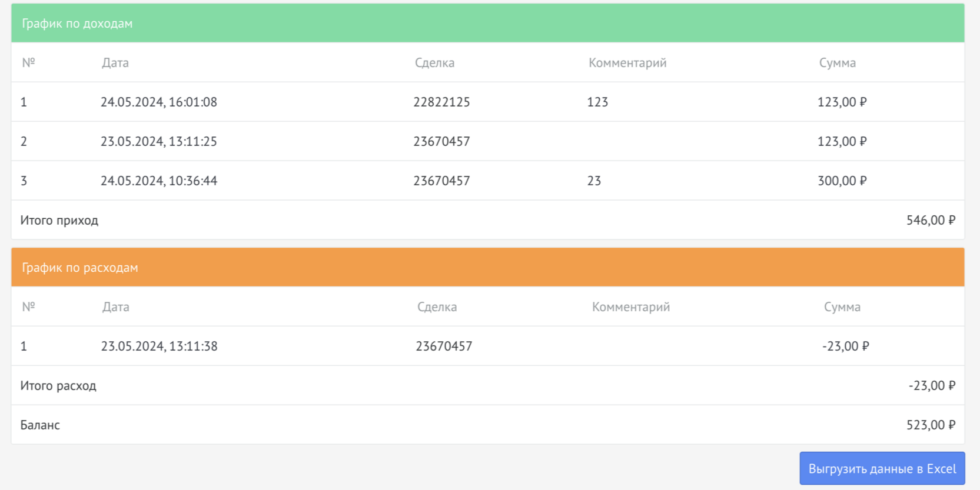Screen dimensions: 980x490
Task: Click the orange 'График по расходам' header
Action: [80, 268]
